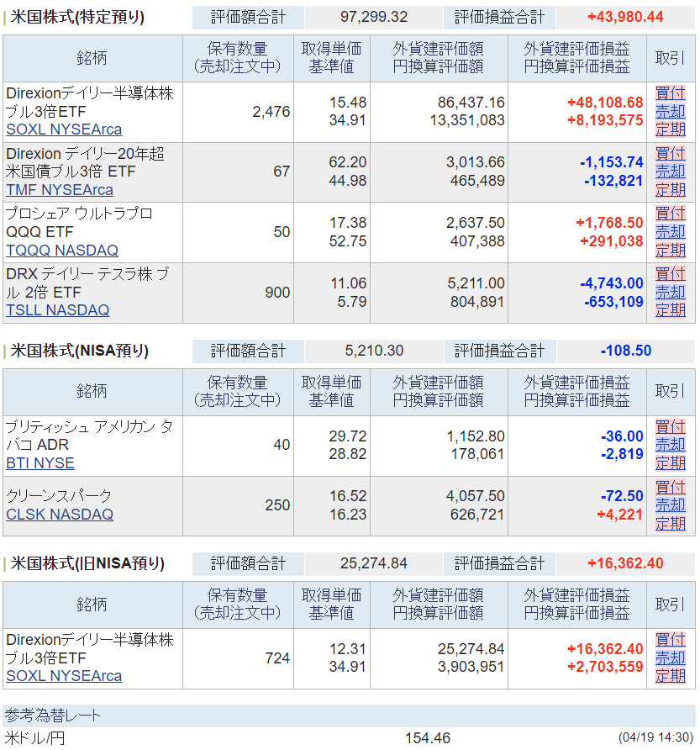Image resolution: width=700 pixels, height=750 pixels.
Task: Click the 米国株式(旧NISA預り) section heading
Action: point(87,563)
